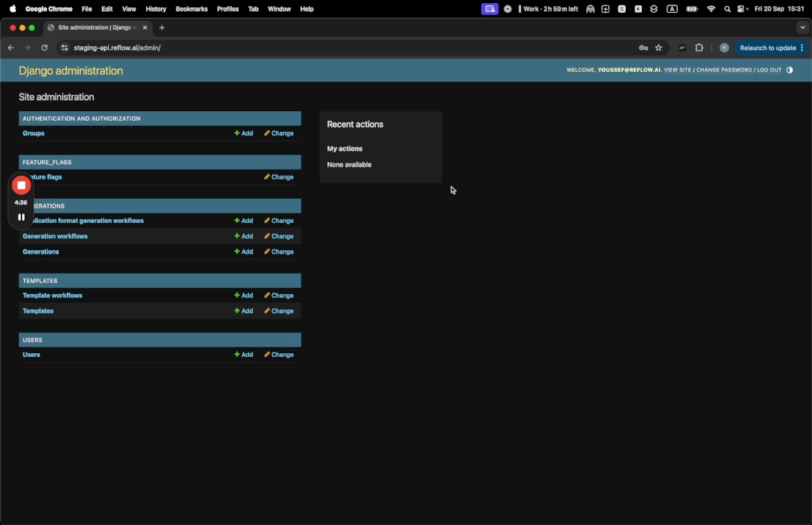
Task: View site information icon in address bar
Action: coord(64,47)
